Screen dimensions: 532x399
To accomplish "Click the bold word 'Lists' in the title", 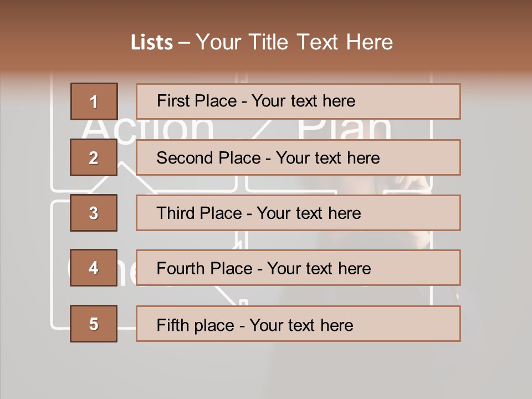I will pyautogui.click(x=152, y=43).
